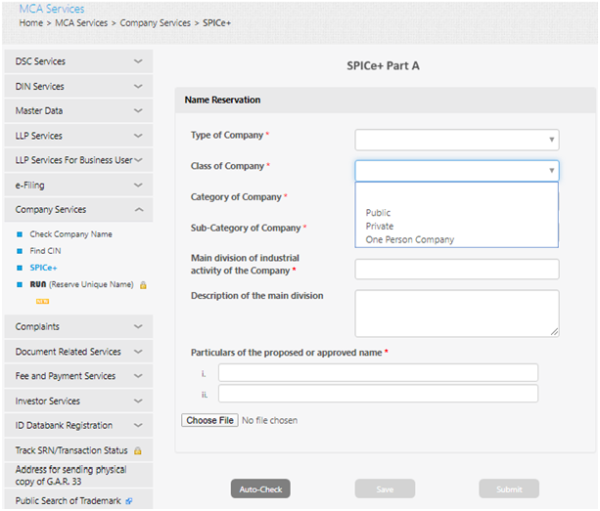Click the lock icon beside RUN link
This screenshot has width=600, height=511.
click(143, 285)
